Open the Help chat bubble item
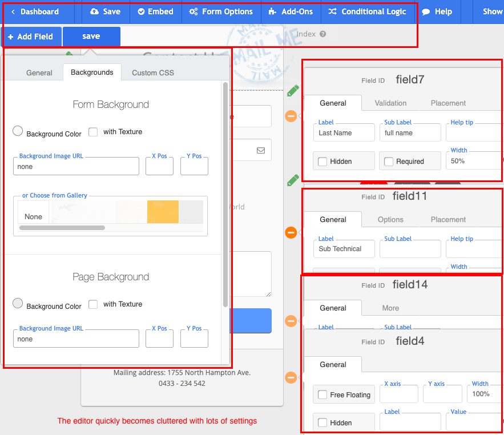Image resolution: width=504 pixels, height=435 pixels. [437, 11]
